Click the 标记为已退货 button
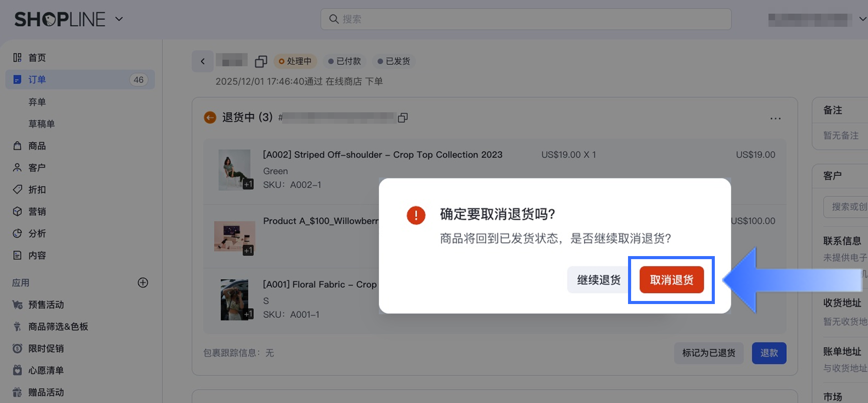The image size is (868, 403). pyautogui.click(x=709, y=353)
